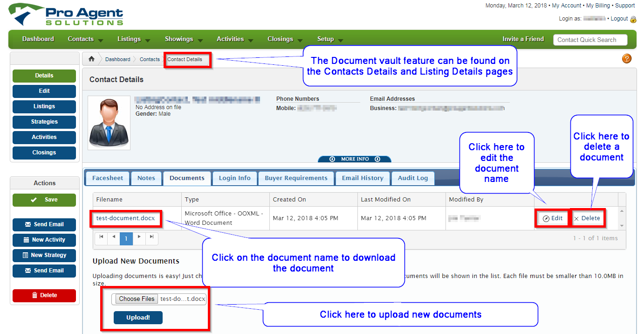Open Strategies from the sidebar
Screen dimensions: 644x334
point(44,122)
